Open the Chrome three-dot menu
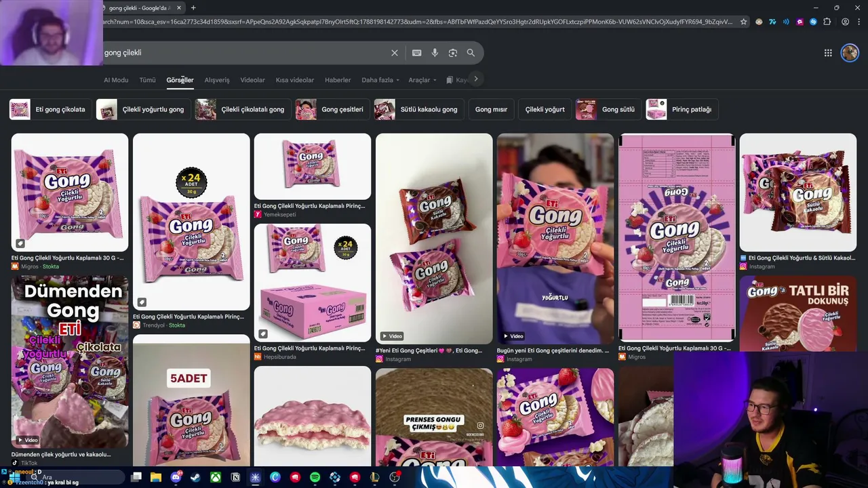 tap(858, 22)
